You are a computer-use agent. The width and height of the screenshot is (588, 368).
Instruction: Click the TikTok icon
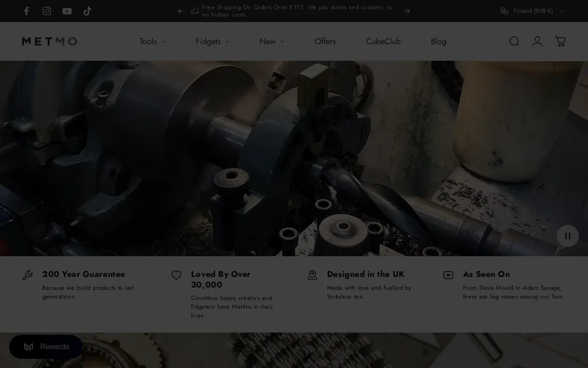(x=87, y=11)
